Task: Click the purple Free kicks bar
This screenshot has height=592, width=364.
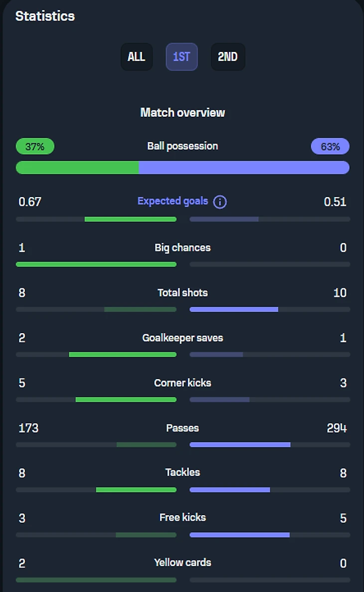Action: coord(239,535)
